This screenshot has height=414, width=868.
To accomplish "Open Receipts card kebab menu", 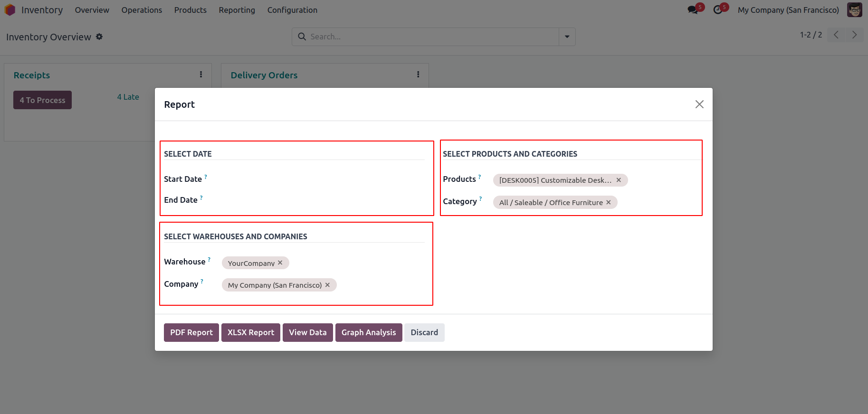I will point(201,75).
